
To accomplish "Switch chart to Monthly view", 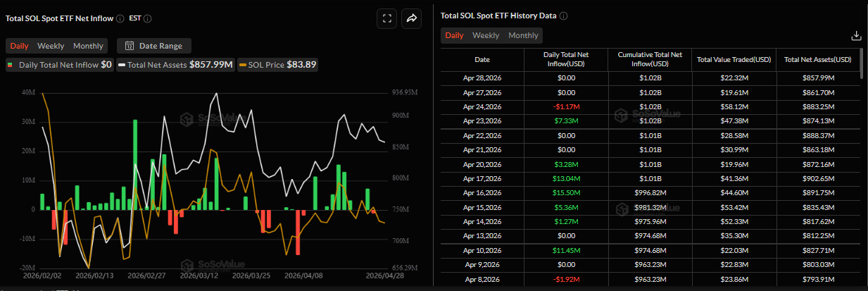I will tap(88, 46).
